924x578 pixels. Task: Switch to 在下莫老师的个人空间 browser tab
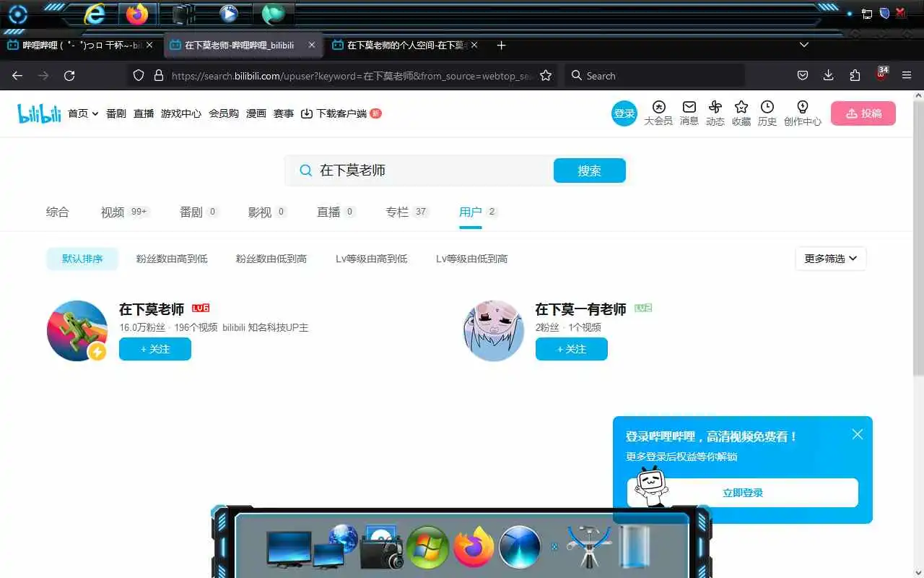coord(406,45)
